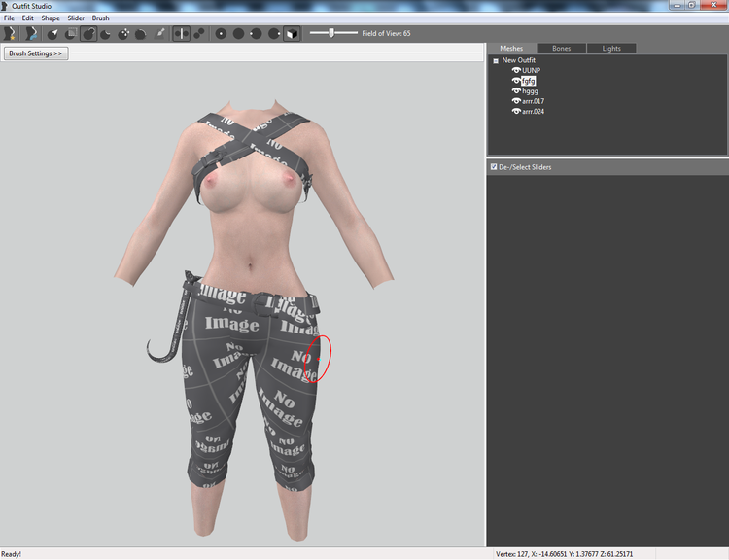Choose the Deflate brush tool
The width and height of the screenshot is (729, 560).
coord(106,33)
